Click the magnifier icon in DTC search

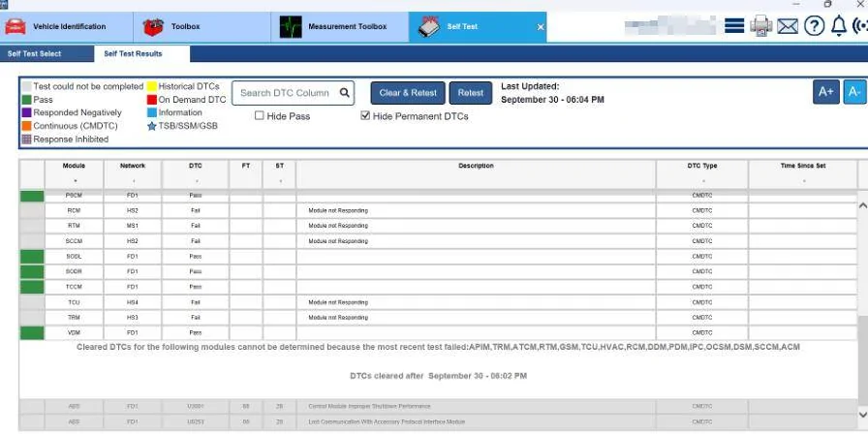click(344, 92)
